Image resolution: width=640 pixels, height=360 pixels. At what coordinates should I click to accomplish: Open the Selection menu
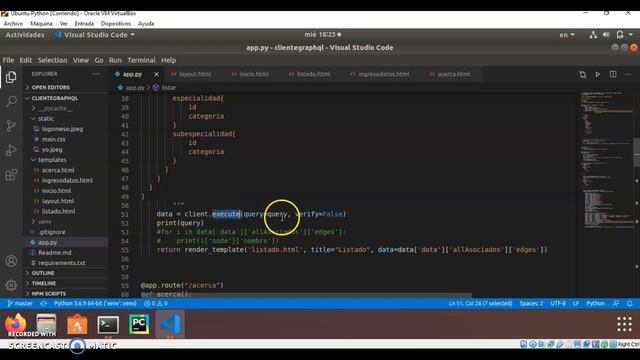click(x=52, y=60)
